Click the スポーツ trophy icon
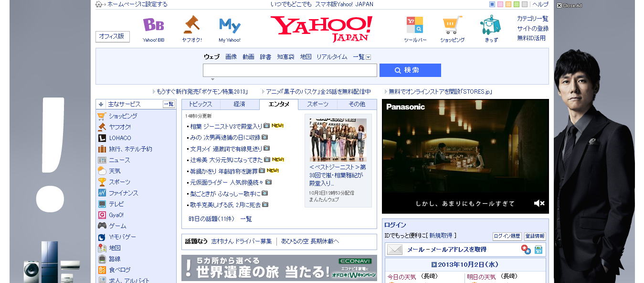This screenshot has height=283, width=644. [x=102, y=182]
